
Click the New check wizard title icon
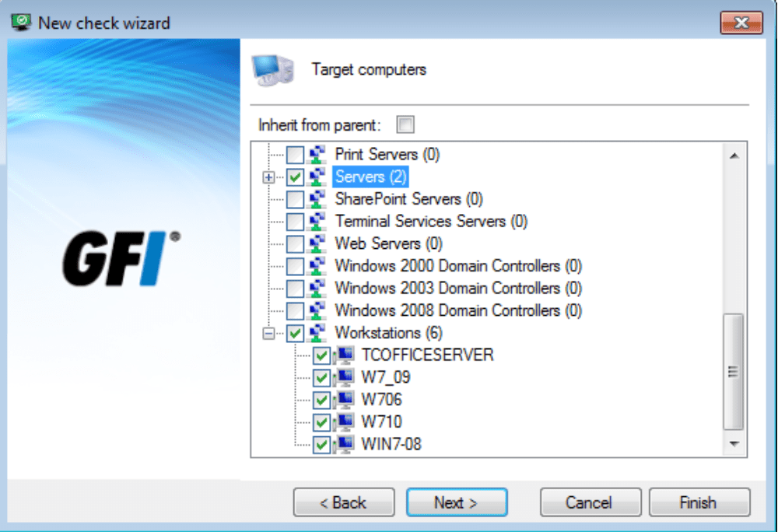tap(21, 23)
